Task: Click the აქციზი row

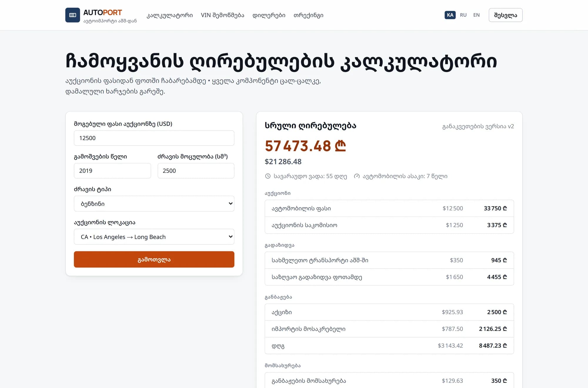Action: (x=389, y=312)
